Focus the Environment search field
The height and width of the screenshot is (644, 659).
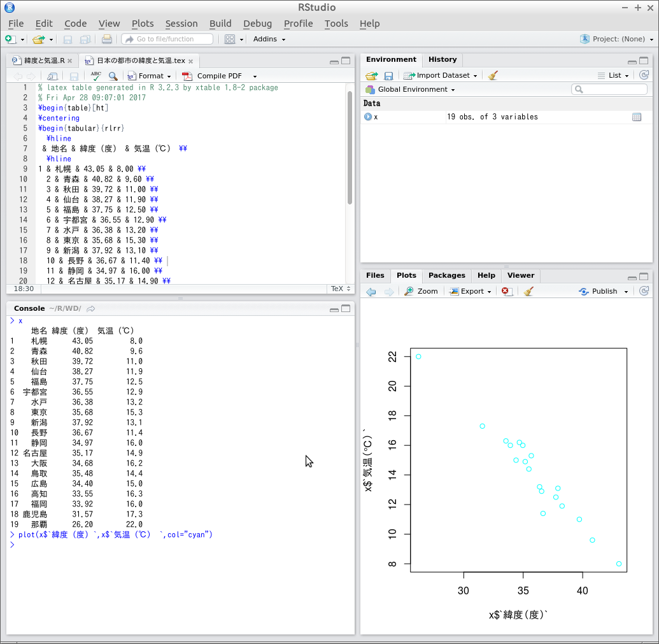pos(609,89)
